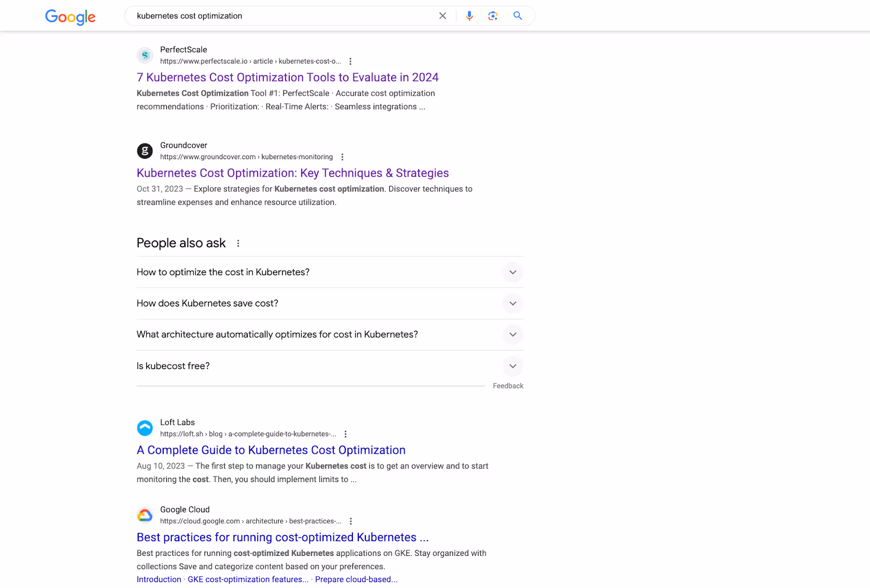870x588 pixels.
Task: Open 'Kubernetes Cost Optimization: Key Techniques & Strategies'
Action: pyautogui.click(x=293, y=173)
